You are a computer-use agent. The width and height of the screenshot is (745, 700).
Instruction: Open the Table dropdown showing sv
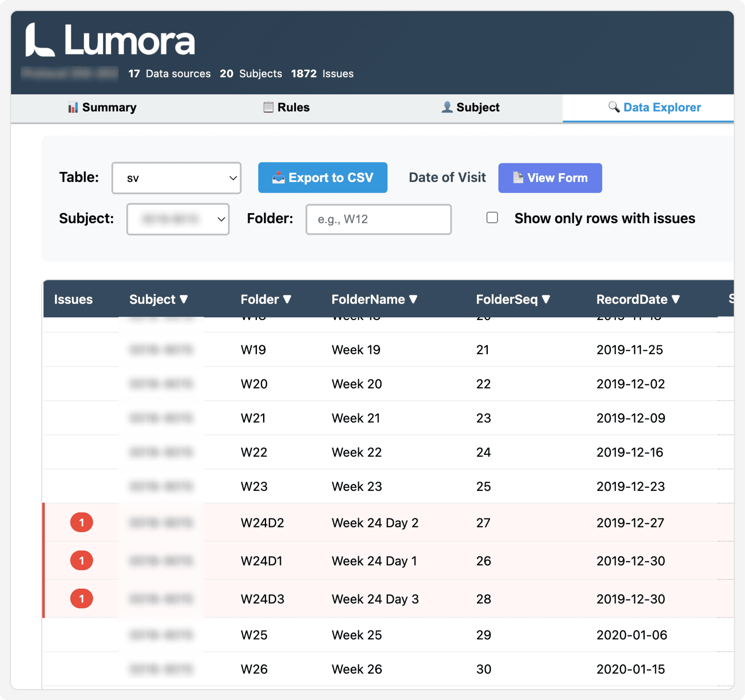pos(176,178)
